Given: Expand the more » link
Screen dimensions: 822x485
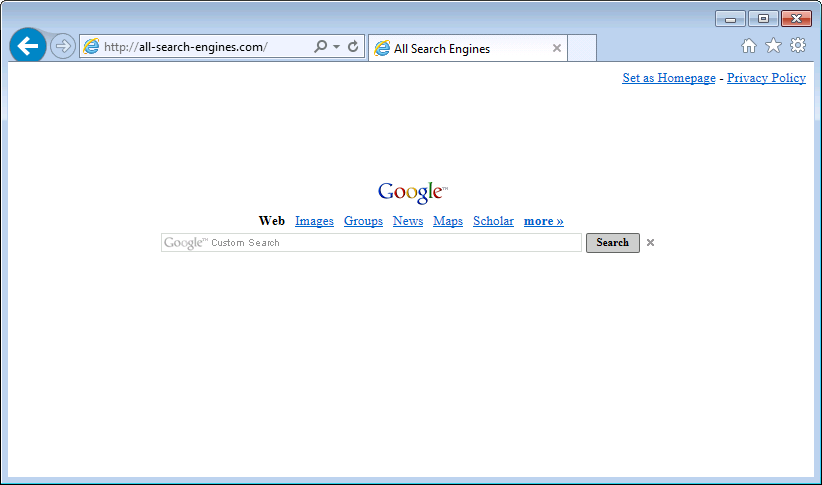Looking at the screenshot, I should tap(544, 221).
